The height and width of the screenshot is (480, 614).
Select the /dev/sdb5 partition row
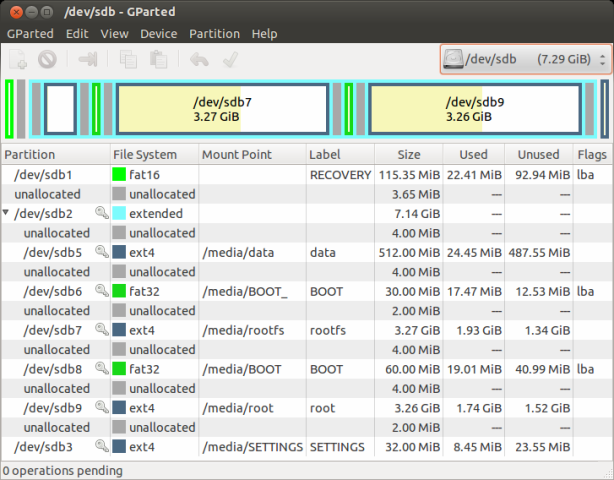point(307,252)
